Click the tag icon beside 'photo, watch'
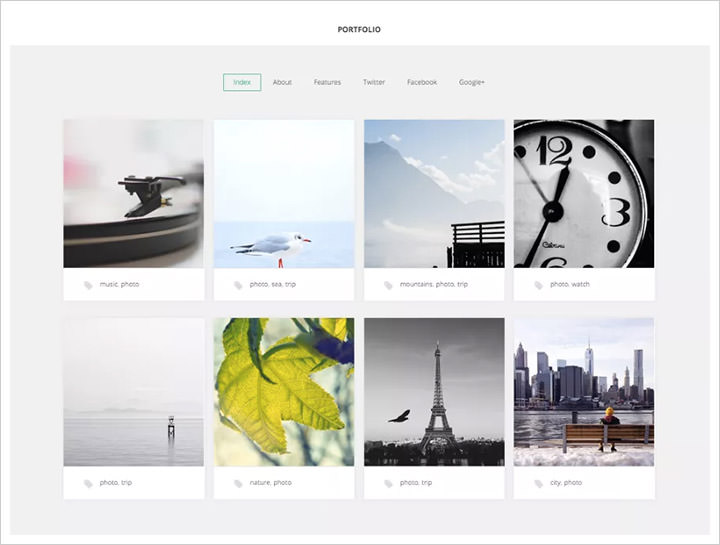Image resolution: width=720 pixels, height=545 pixels. pyautogui.click(x=538, y=285)
